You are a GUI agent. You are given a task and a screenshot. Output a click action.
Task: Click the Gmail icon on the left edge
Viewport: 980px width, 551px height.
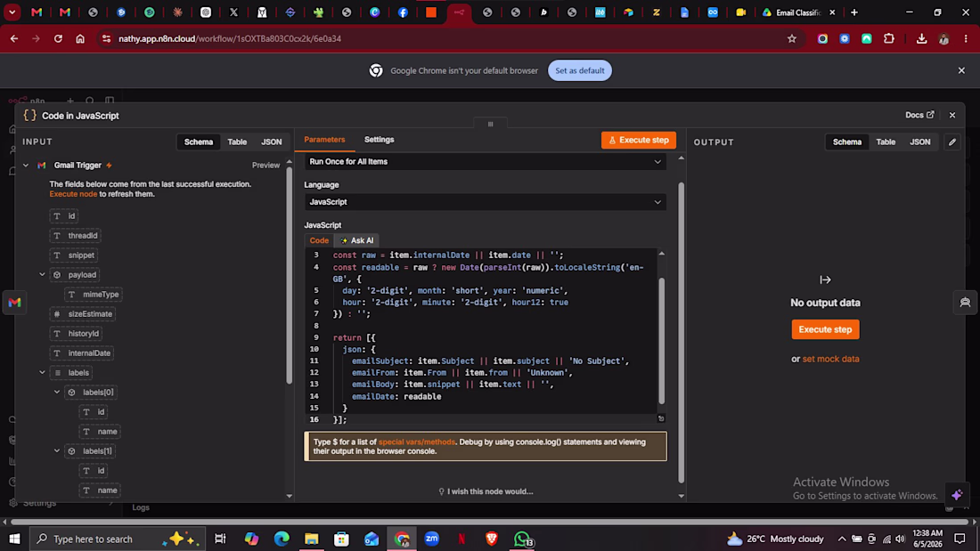pyautogui.click(x=14, y=303)
